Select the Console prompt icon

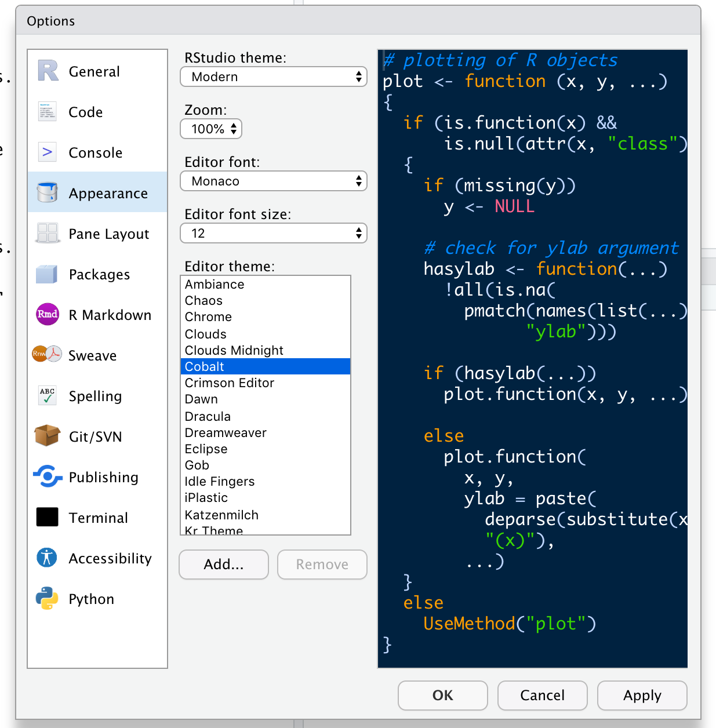click(x=48, y=152)
